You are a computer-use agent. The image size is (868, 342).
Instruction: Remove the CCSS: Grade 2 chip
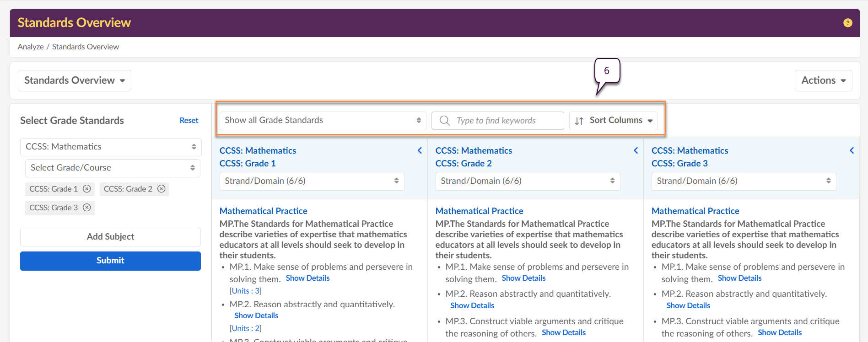click(x=162, y=189)
